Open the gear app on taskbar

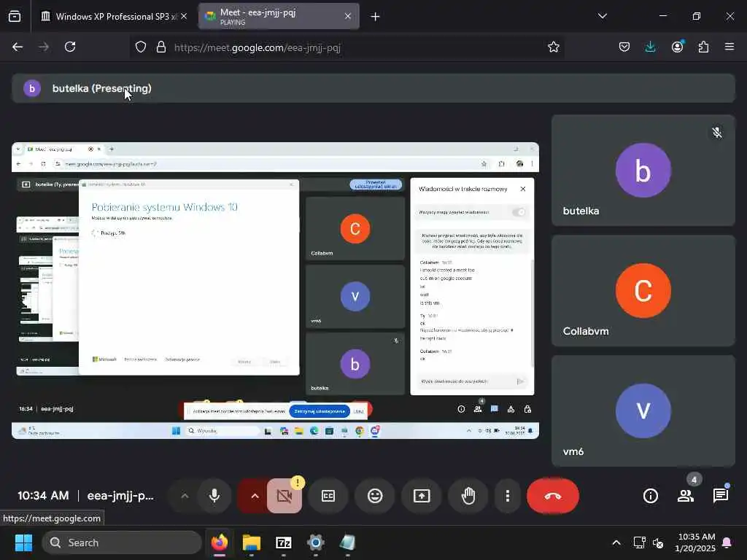[x=315, y=542]
